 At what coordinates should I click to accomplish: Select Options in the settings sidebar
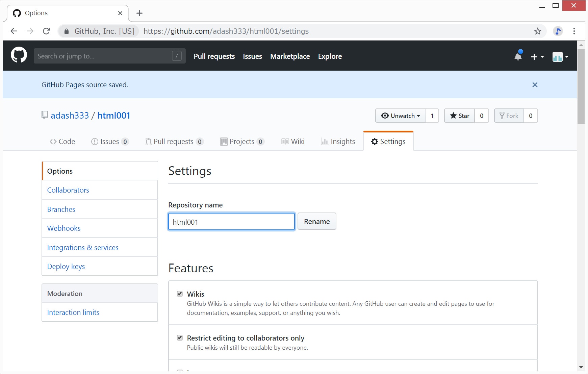(x=100, y=171)
